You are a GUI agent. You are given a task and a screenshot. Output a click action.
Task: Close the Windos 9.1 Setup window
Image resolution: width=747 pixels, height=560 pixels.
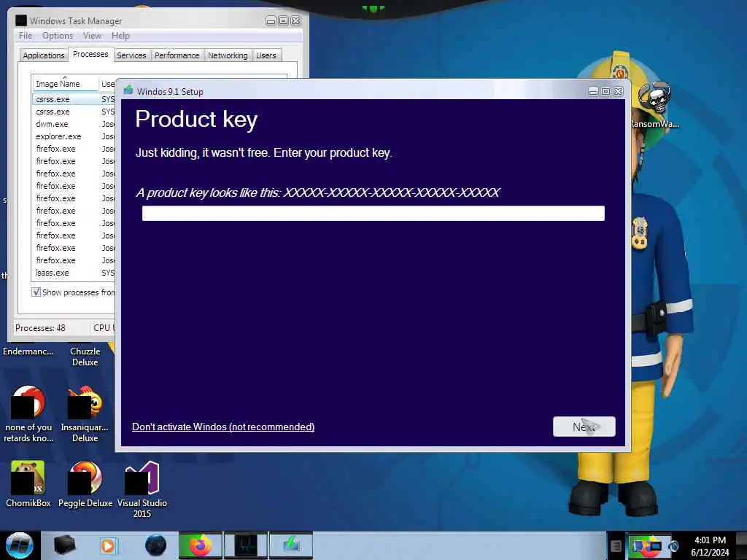click(x=619, y=91)
